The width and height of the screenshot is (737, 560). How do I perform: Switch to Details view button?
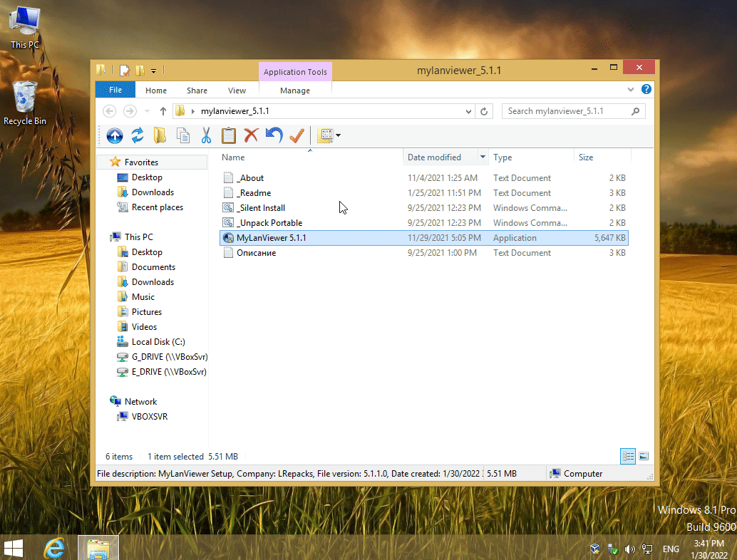[x=628, y=456]
